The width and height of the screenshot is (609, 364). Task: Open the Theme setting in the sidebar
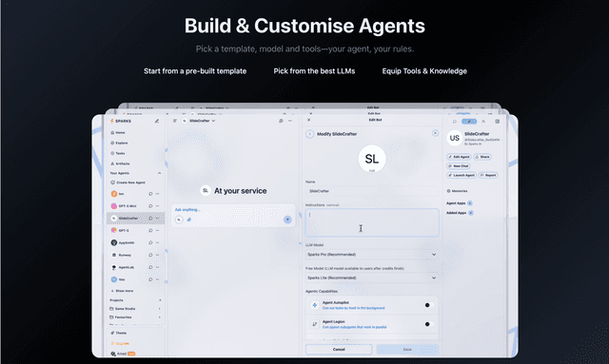[x=118, y=333]
